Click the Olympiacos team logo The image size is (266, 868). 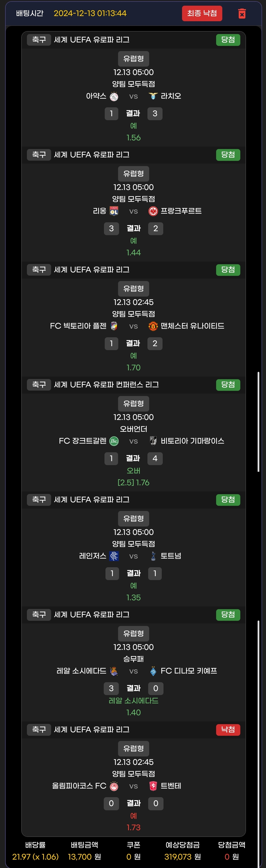point(114,786)
